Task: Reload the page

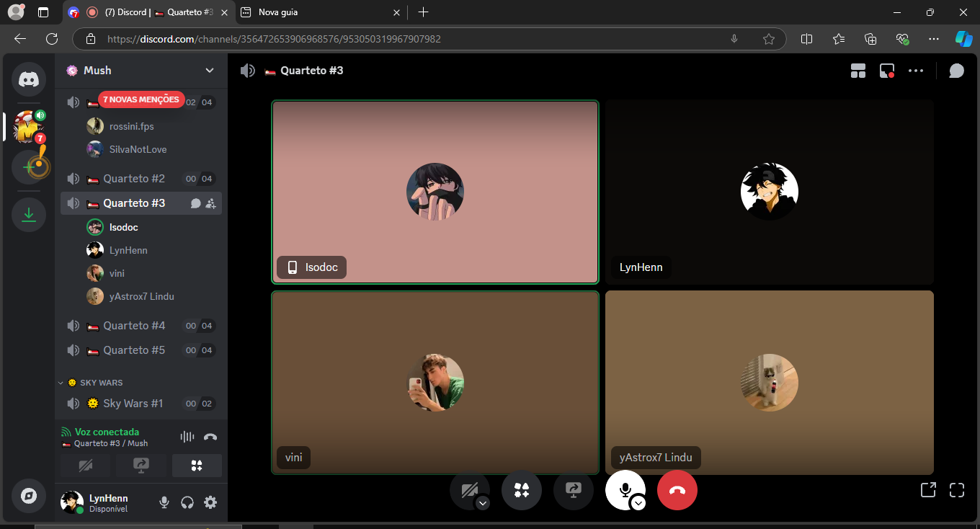Action: [x=52, y=39]
